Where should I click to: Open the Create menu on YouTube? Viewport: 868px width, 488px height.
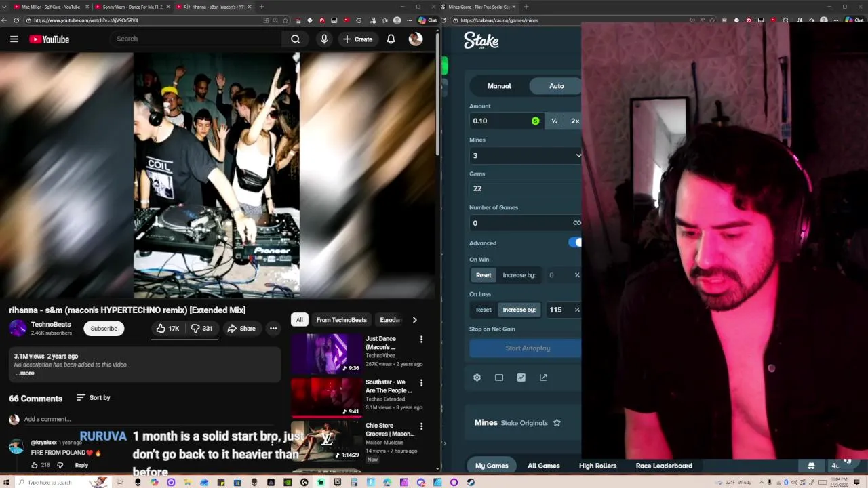[357, 39]
